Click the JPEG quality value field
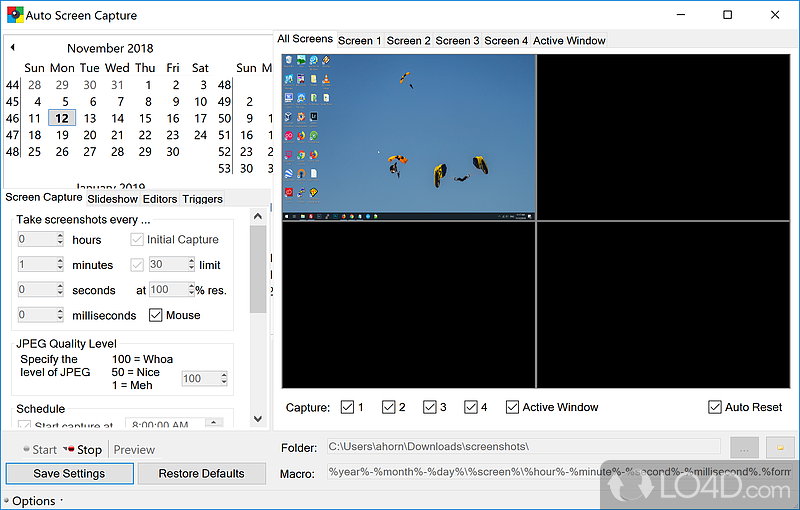 click(202, 378)
